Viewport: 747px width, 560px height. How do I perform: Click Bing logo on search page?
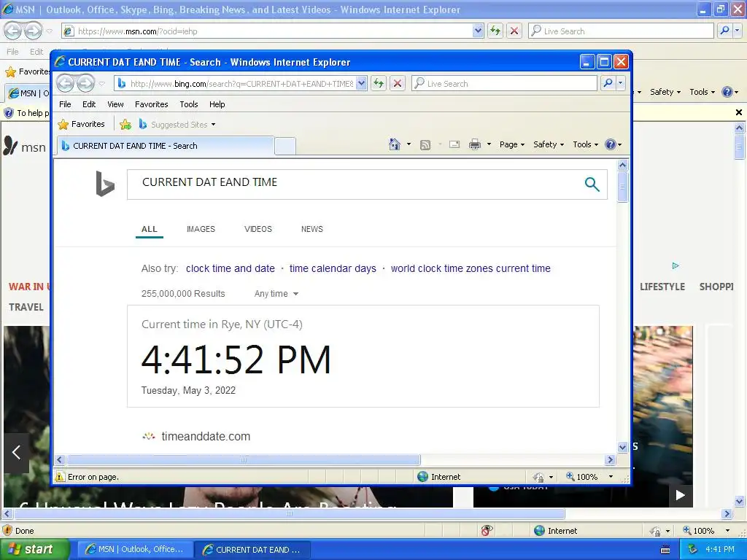[x=105, y=184]
